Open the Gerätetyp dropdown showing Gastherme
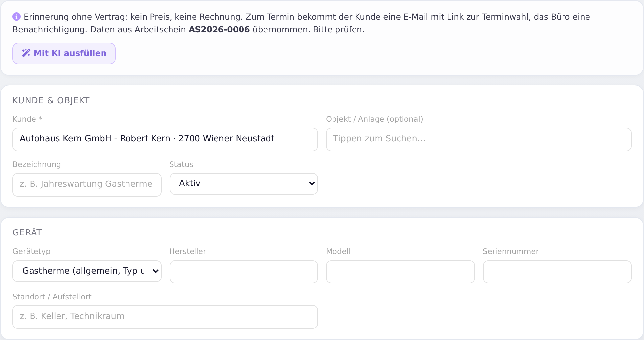The height and width of the screenshot is (340, 644). (87, 271)
